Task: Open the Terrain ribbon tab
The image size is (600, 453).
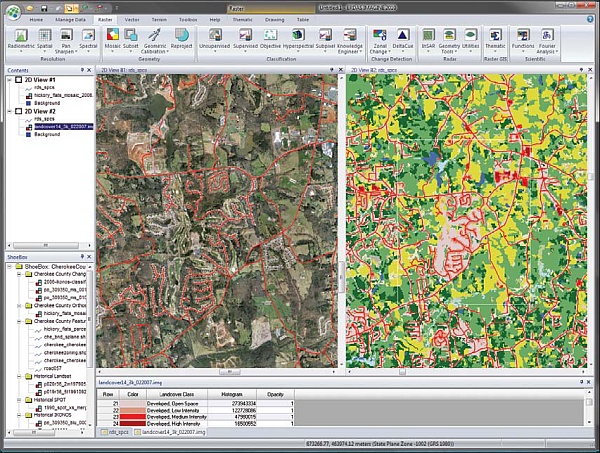Action: point(159,20)
